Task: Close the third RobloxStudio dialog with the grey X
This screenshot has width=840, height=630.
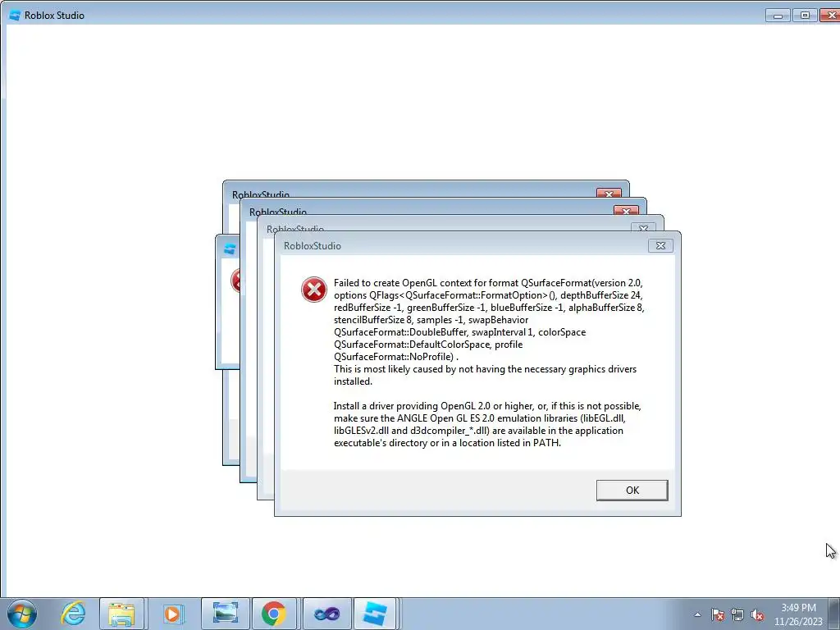Action: click(x=643, y=228)
